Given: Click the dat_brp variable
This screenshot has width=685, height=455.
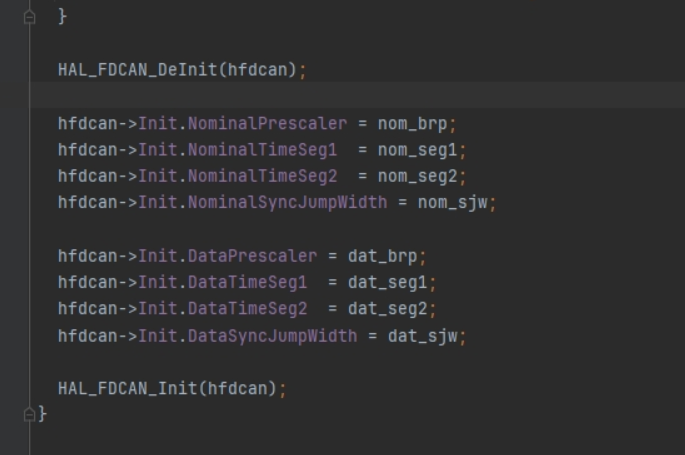Looking at the screenshot, I should tap(383, 256).
